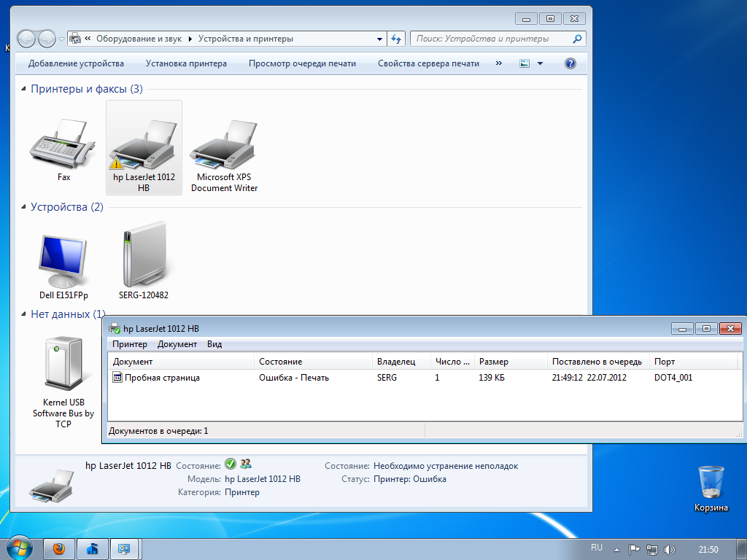Expand the toolbar overflow chevron
The image size is (747, 560).
tap(499, 63)
